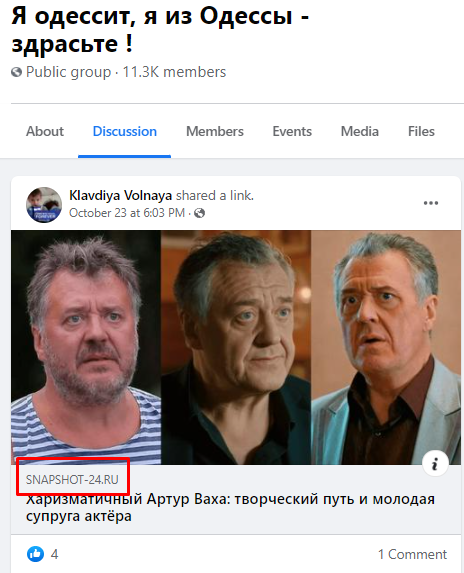The height and width of the screenshot is (573, 464).
Task: Go to the Events tab
Action: click(x=292, y=132)
